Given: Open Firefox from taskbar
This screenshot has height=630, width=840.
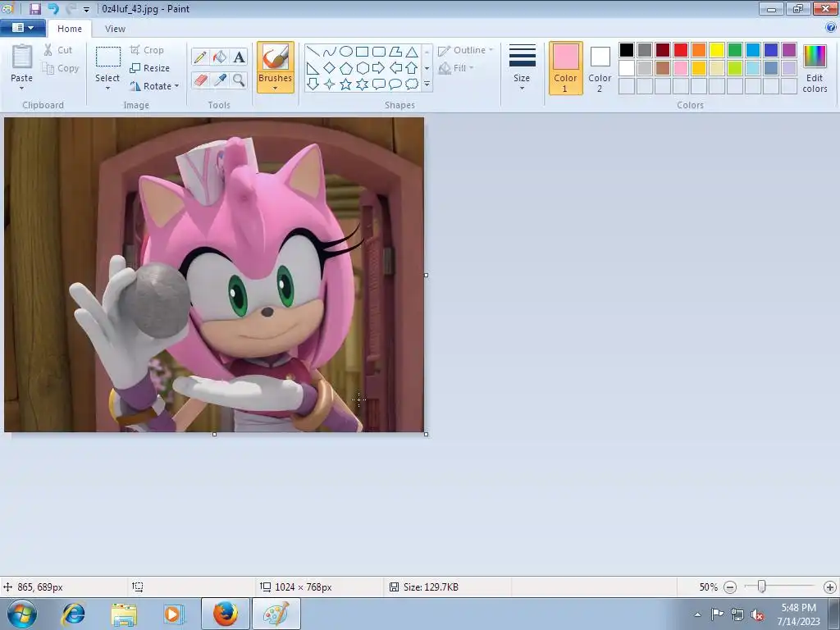Looking at the screenshot, I should (x=226, y=614).
